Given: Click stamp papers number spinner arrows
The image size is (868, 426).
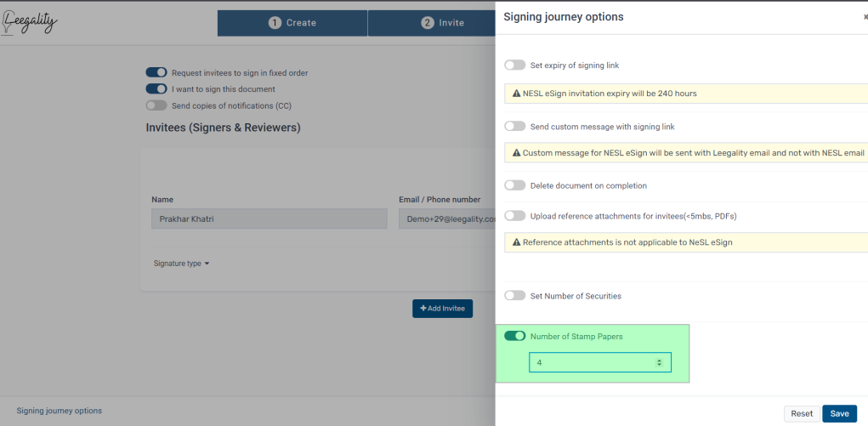Looking at the screenshot, I should pos(659,363).
